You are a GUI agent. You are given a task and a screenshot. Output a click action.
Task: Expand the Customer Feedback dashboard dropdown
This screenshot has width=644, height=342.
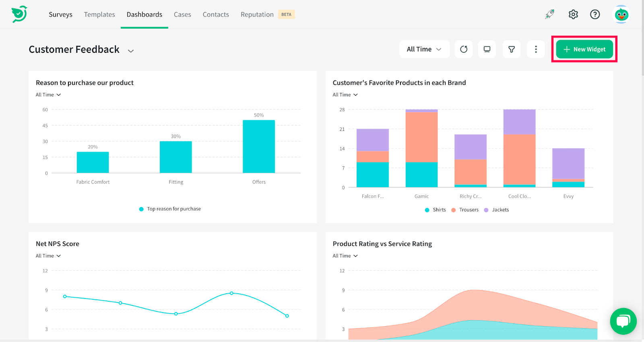[x=131, y=51]
